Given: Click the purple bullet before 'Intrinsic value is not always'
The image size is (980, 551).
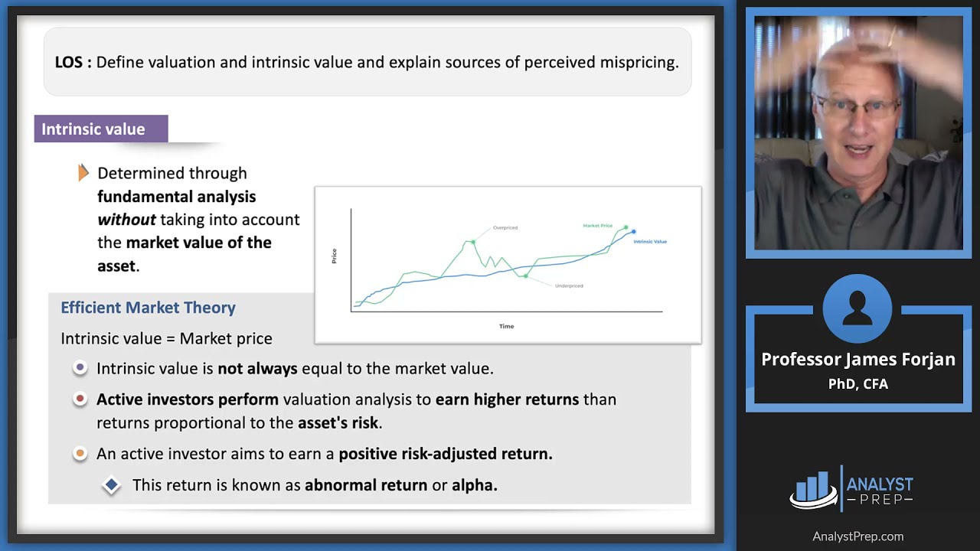Looking at the screenshot, I should click(x=80, y=368).
